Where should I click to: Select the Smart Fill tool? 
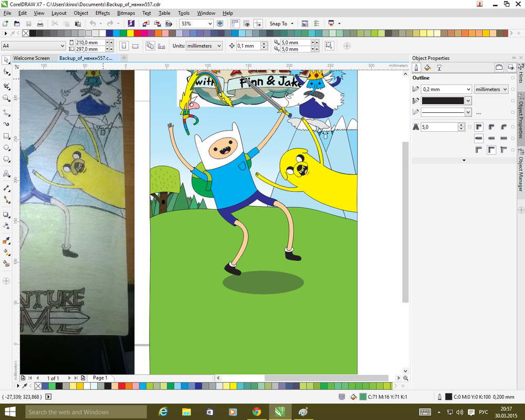click(x=6, y=264)
